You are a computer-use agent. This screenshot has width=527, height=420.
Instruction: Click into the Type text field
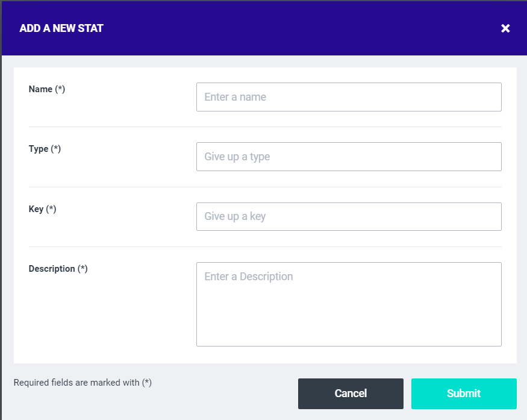click(349, 157)
